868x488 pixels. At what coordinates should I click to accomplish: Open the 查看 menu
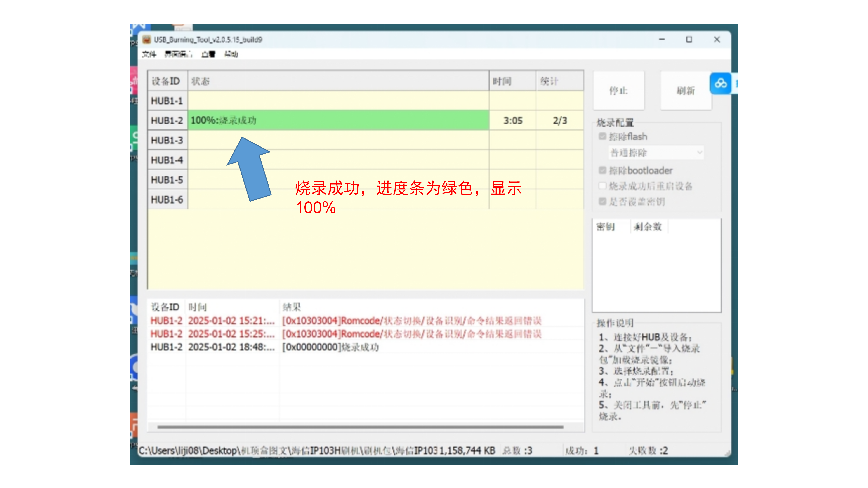click(208, 54)
